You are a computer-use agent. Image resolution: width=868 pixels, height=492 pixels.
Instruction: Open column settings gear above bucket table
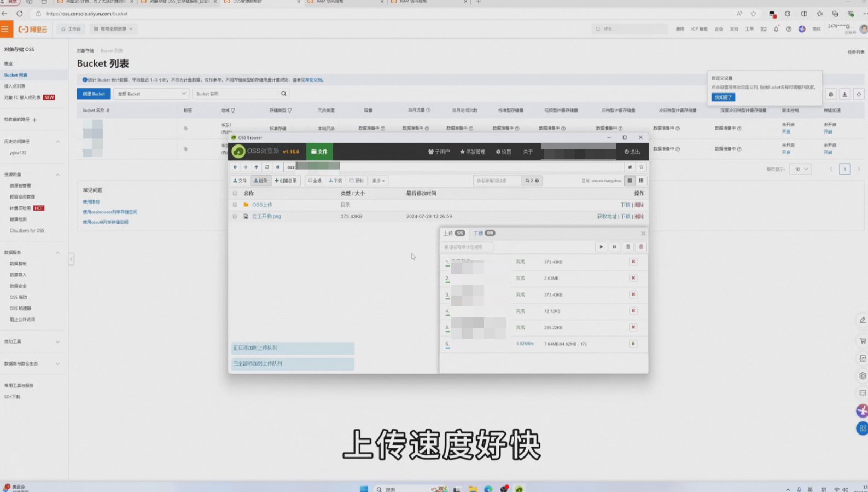(x=831, y=94)
